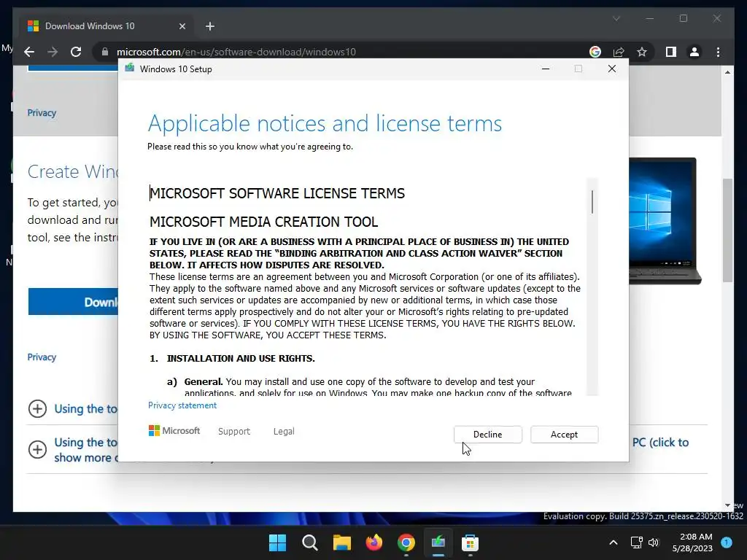The height and width of the screenshot is (560, 747).
Task: Bookmark this page with star icon
Action: 642,52
